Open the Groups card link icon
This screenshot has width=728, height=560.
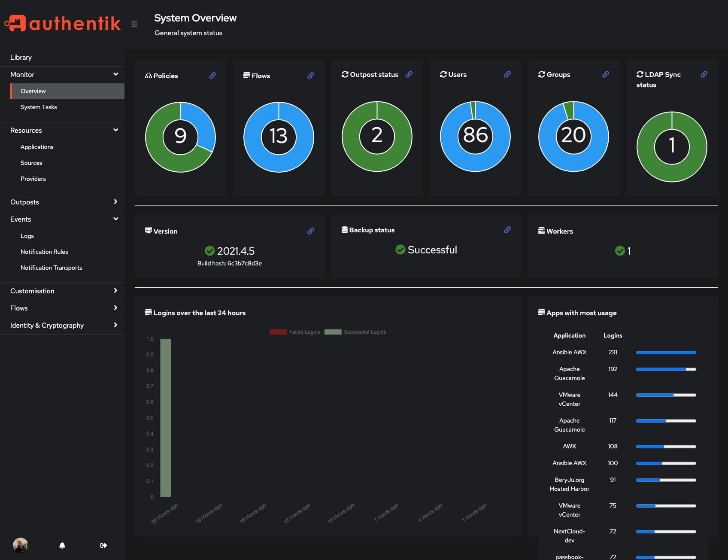606,74
